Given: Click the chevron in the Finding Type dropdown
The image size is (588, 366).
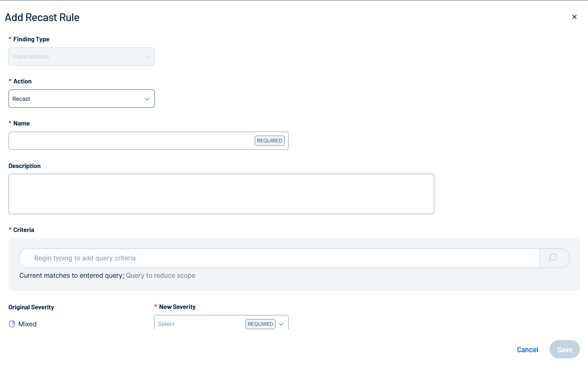Looking at the screenshot, I should pos(147,57).
